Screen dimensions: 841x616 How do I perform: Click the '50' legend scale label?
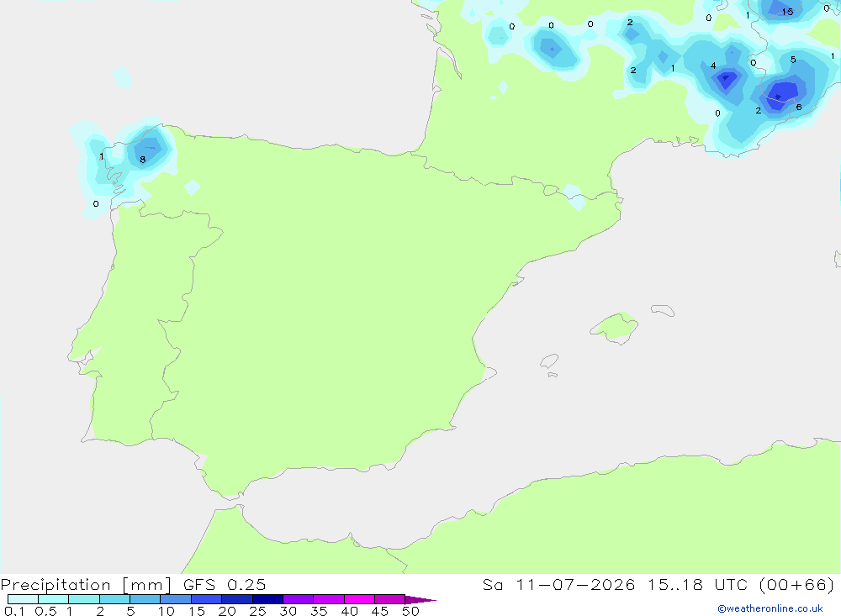tap(410, 611)
